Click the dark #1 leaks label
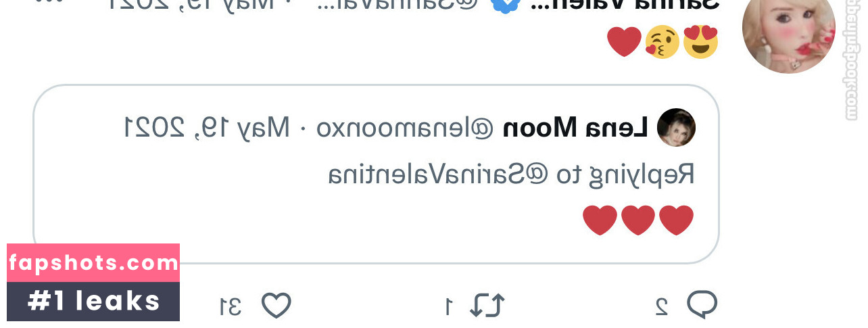The image size is (868, 328). 93,302
